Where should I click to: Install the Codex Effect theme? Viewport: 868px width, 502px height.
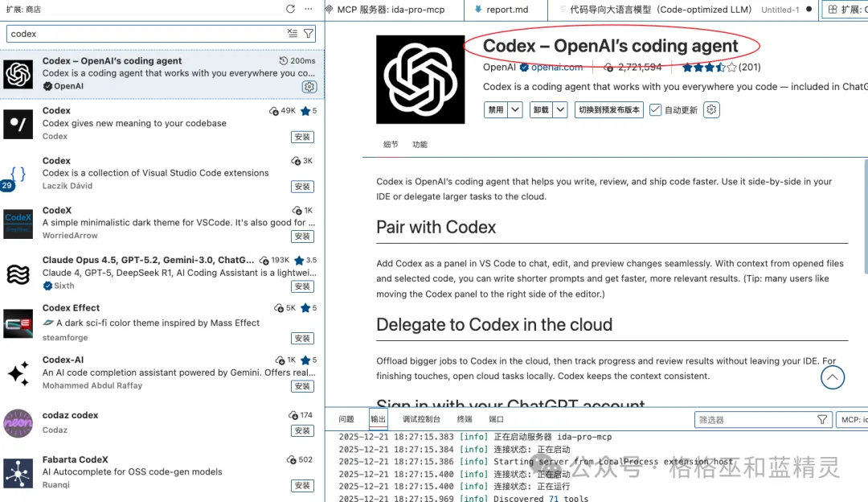point(302,338)
